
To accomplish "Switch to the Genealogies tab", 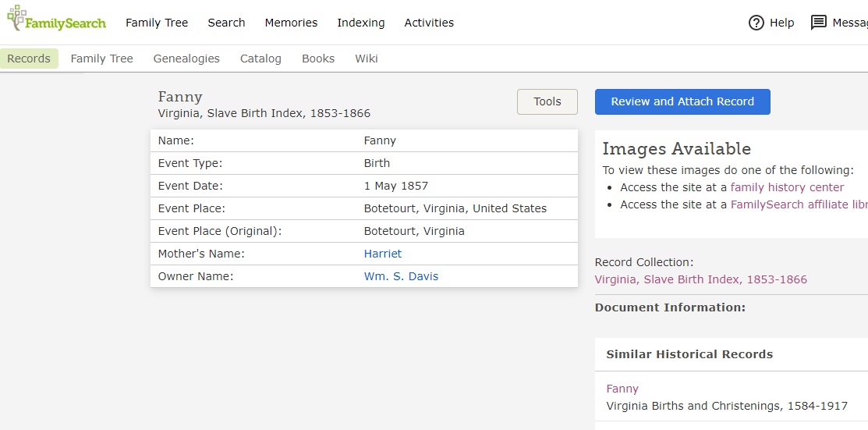I will (186, 59).
